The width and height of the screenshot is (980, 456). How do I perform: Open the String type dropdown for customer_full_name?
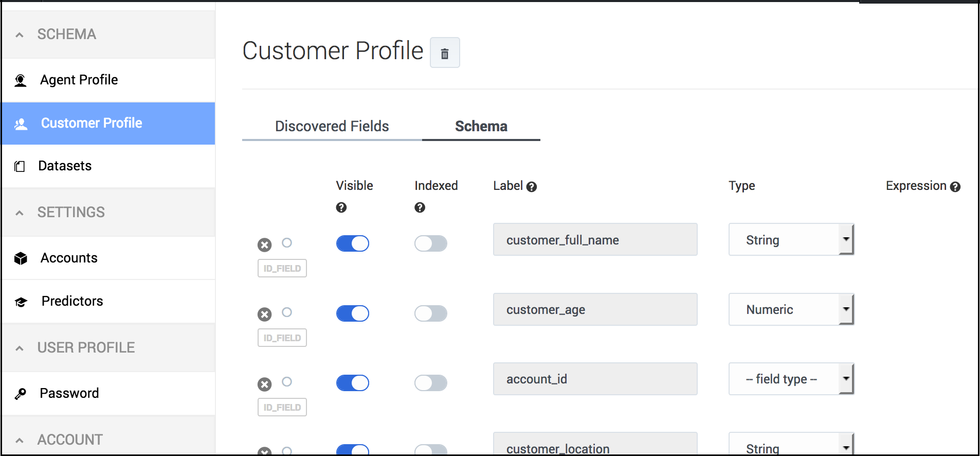(791, 240)
